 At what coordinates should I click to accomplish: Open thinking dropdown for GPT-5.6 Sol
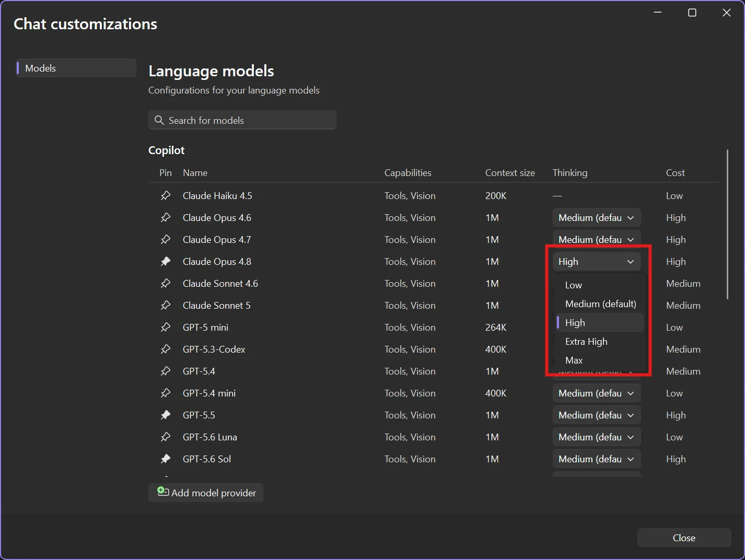[x=597, y=459]
